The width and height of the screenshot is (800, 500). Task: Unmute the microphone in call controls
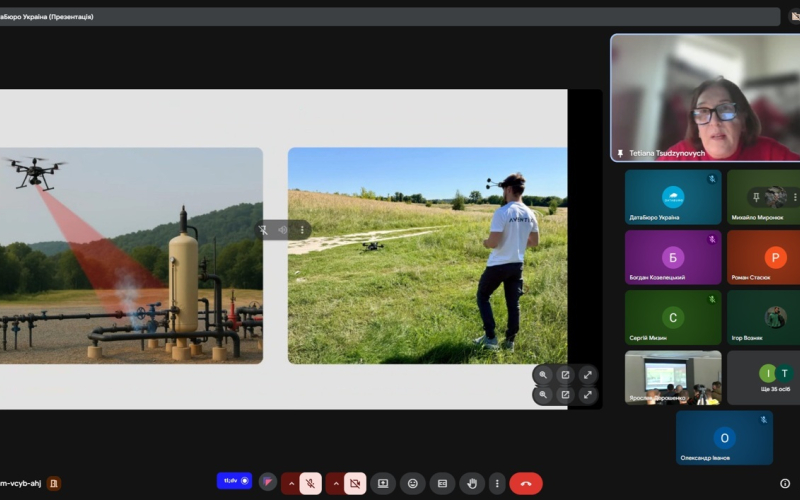pos(311,484)
